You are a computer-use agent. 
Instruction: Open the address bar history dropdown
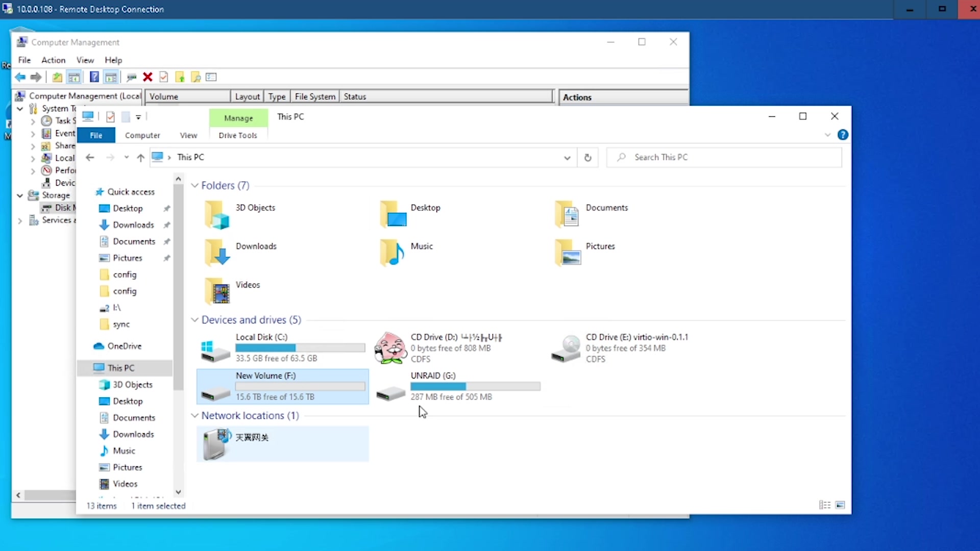point(567,158)
